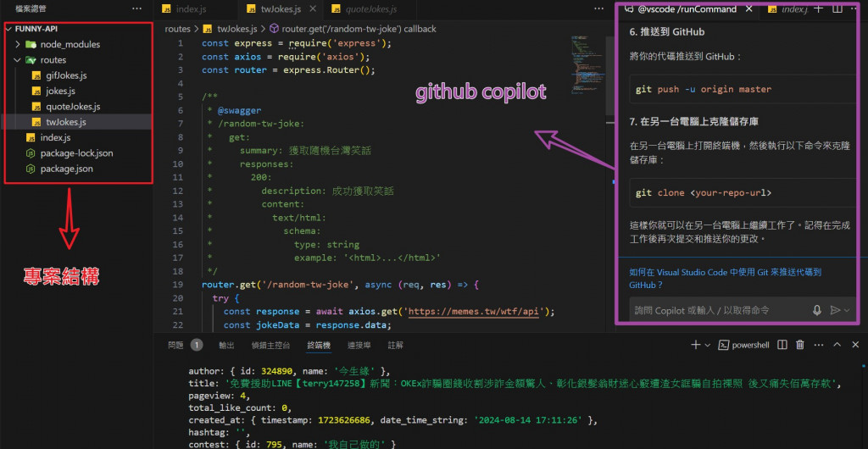Switch to the quoteJokes.js editor tab
Viewport: 868px width, 449px height.
tap(370, 8)
